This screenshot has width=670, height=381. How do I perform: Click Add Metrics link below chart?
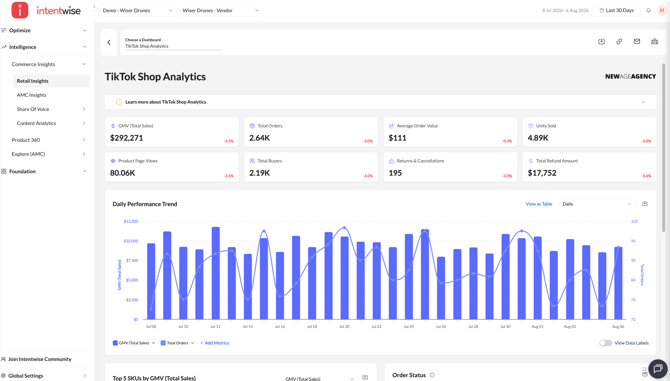[x=215, y=343]
